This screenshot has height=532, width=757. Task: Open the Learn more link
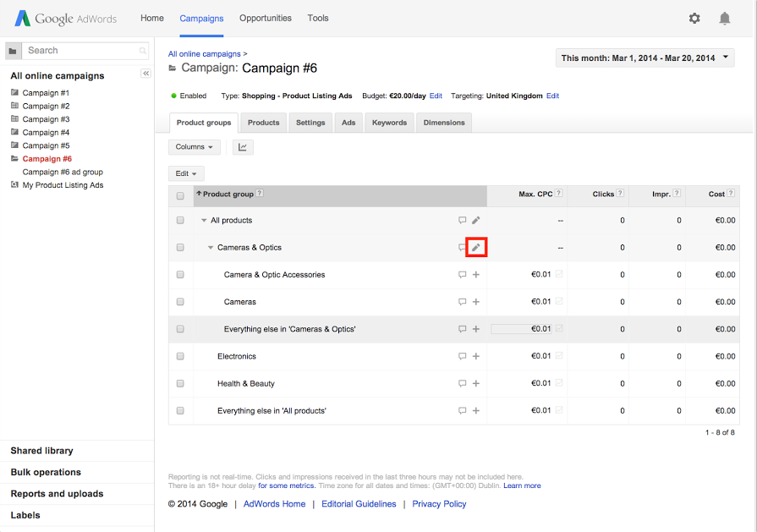522,485
